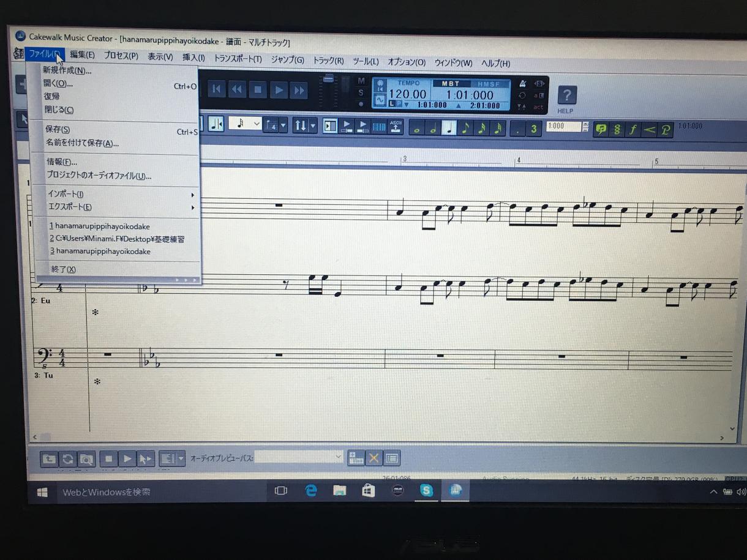747x560 pixels.
Task: Switch time display from MBT to HMSF
Action: [x=489, y=84]
